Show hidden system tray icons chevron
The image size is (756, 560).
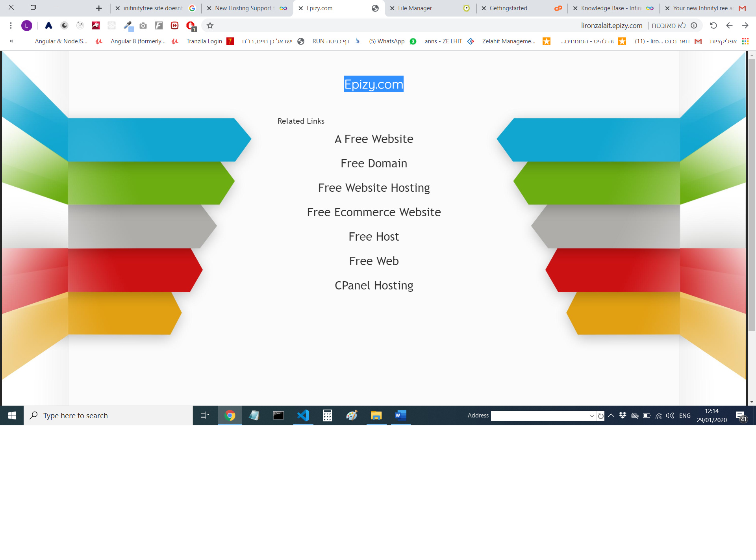tap(611, 415)
